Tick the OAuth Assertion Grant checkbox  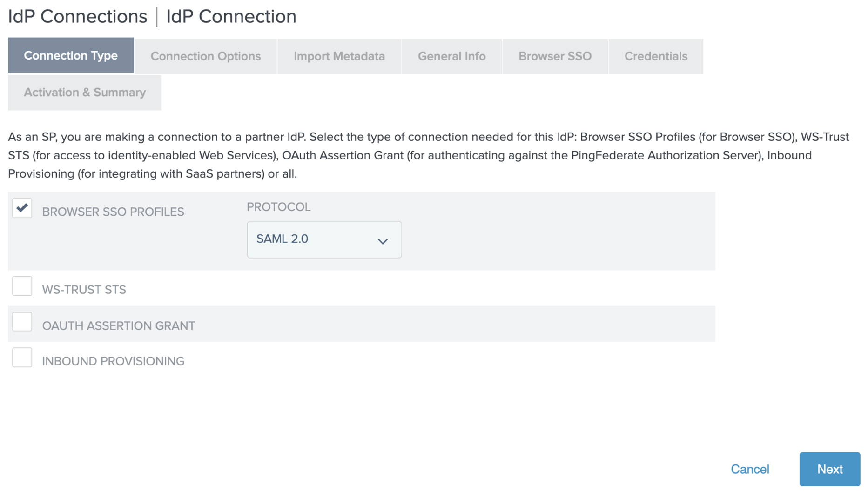pyautogui.click(x=22, y=322)
